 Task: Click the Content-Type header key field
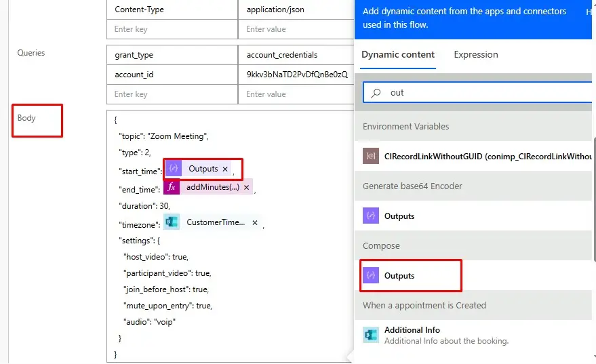click(x=172, y=9)
